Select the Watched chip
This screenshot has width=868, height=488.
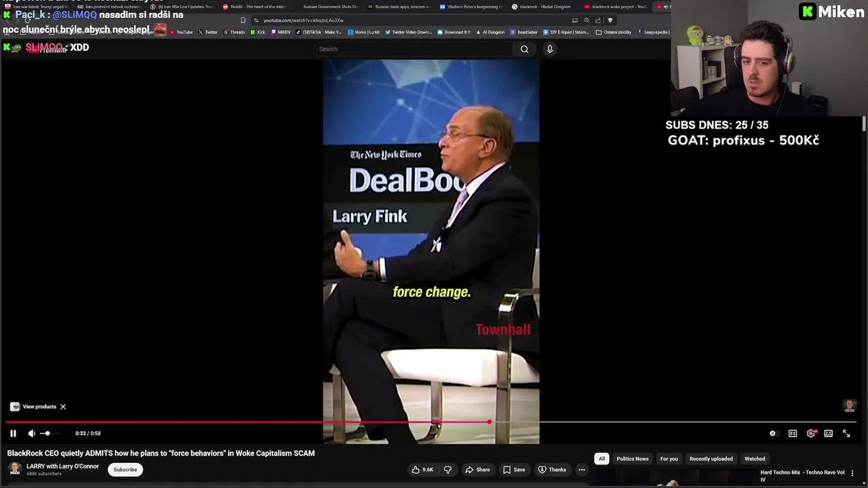[x=755, y=459]
